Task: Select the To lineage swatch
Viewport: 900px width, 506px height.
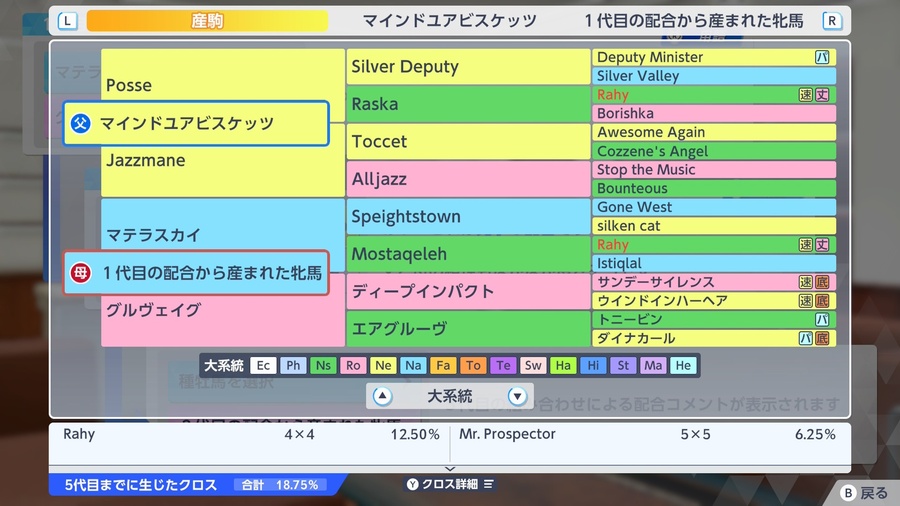Action: pyautogui.click(x=473, y=365)
